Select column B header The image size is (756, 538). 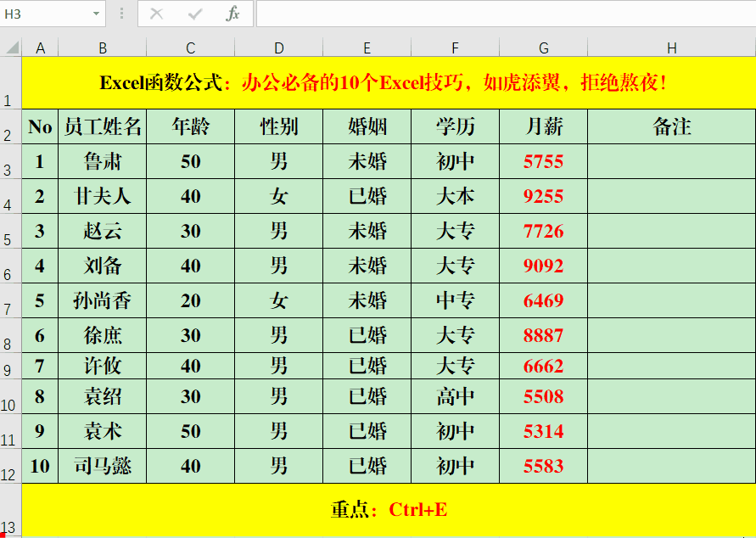103,48
